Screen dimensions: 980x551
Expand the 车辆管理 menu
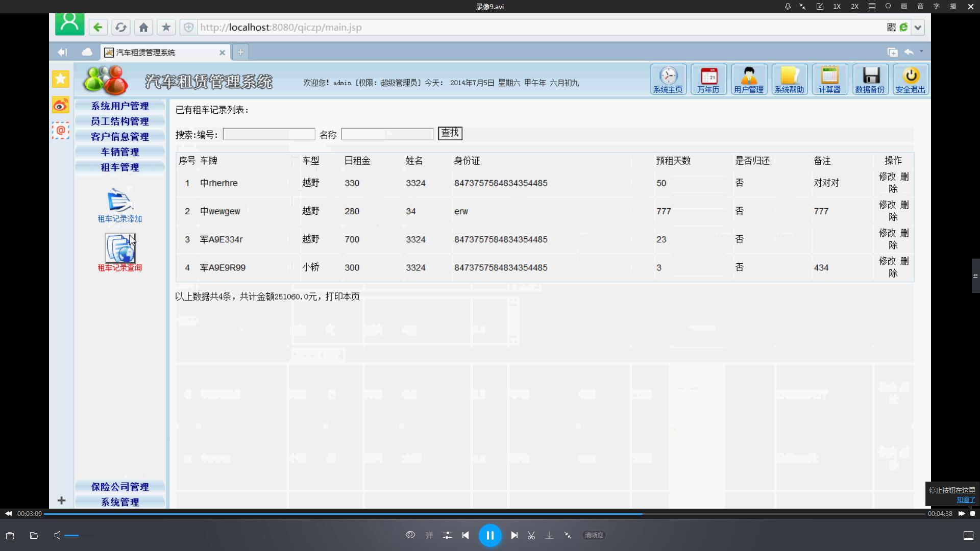(120, 152)
